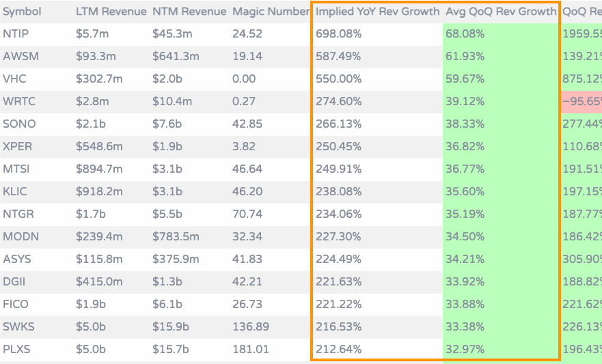Select the PLXS symbol cell
This screenshot has height=364, width=602.
point(16,350)
